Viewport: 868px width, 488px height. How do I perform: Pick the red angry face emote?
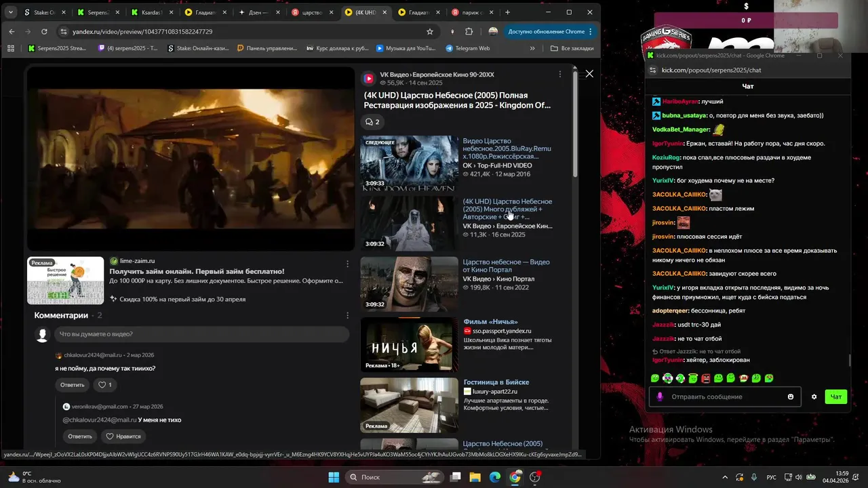[706, 378]
